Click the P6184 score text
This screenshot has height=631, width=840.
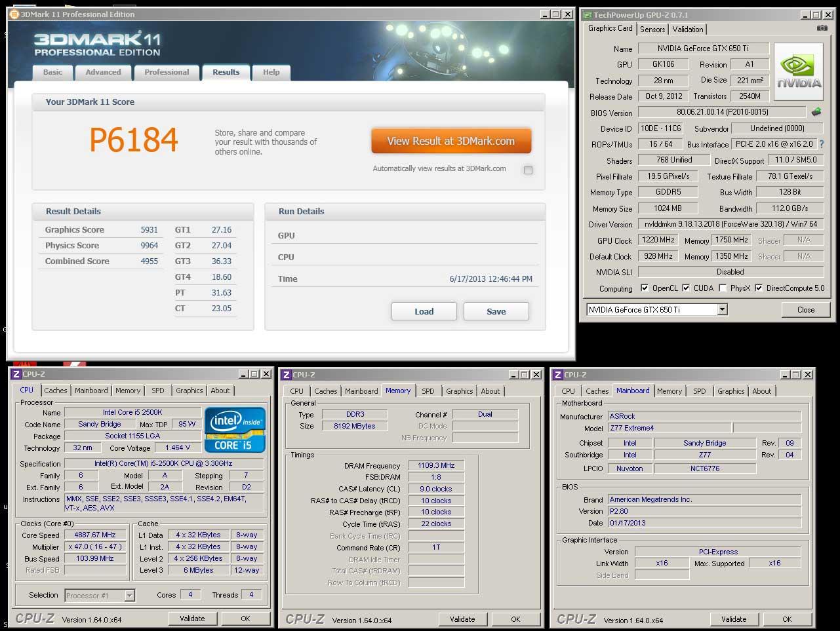[x=134, y=140]
